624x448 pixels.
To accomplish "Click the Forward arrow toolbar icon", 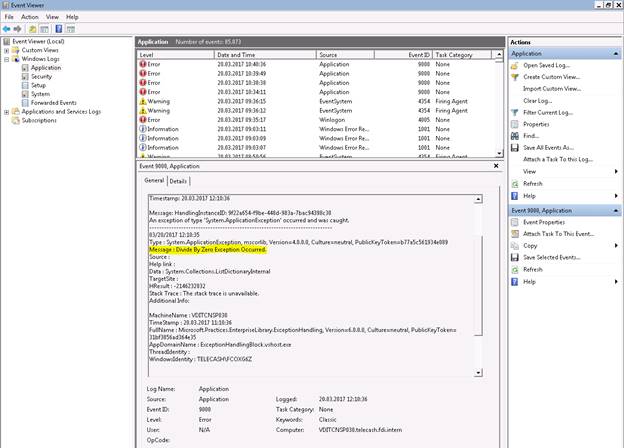I will pyautogui.click(x=18, y=29).
